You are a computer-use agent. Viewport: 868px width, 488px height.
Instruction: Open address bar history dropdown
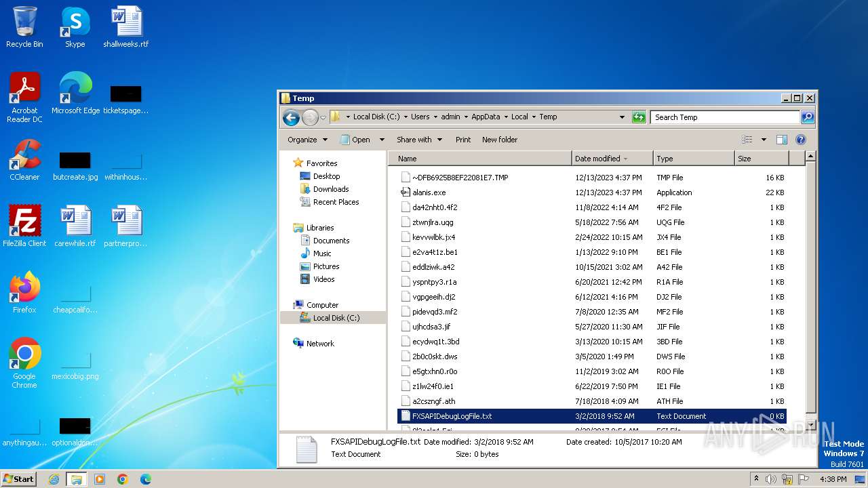(622, 117)
